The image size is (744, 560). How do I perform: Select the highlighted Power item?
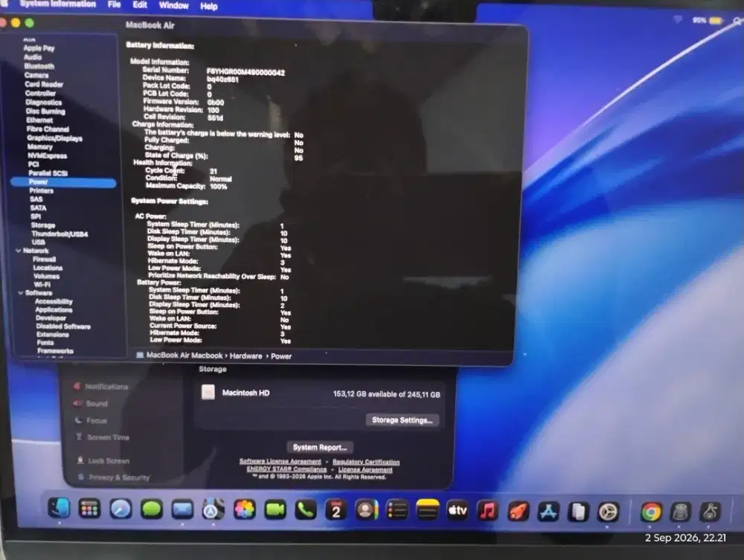tap(63, 182)
